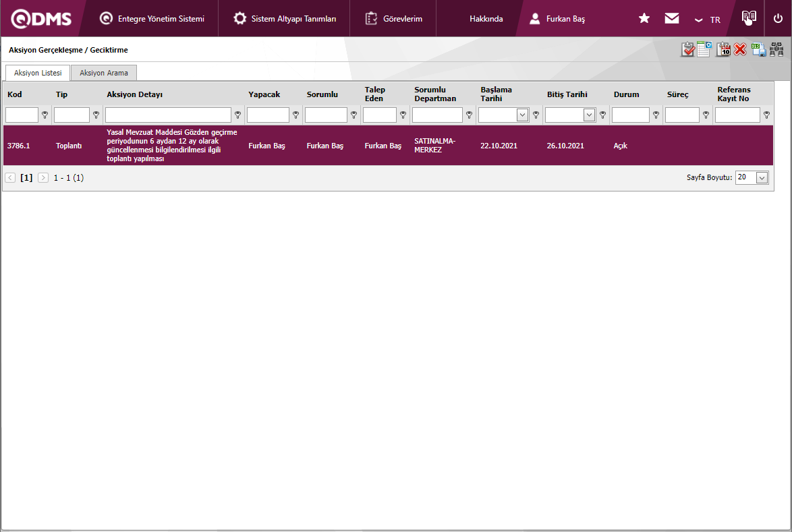Viewport: 792px width, 532px height.
Task: Sort by the Sorumlu Departman column header
Action: pyautogui.click(x=435, y=94)
